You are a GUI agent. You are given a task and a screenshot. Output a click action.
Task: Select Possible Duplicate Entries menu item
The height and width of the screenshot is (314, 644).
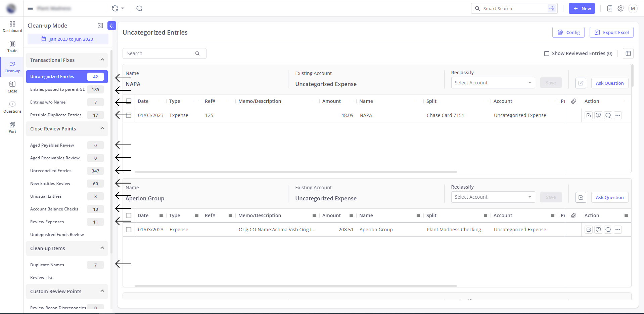(x=56, y=115)
